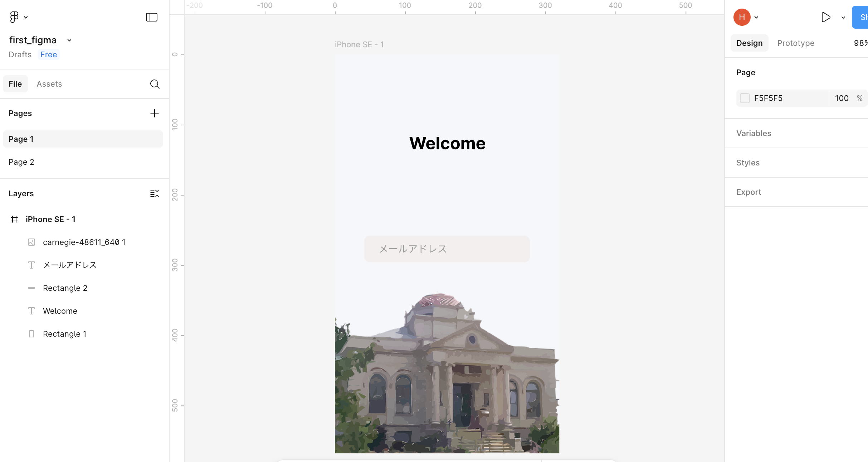Open presentation options chevron beside play
Screen dimensions: 868x462
843,17
